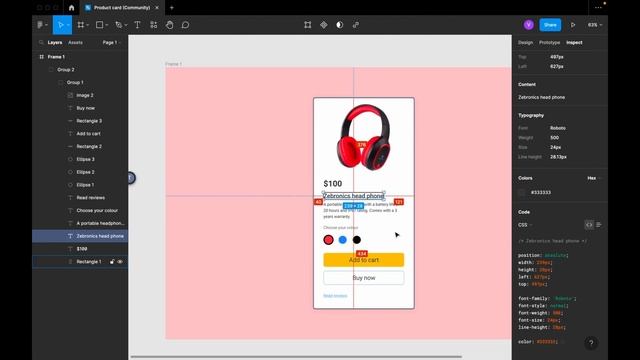Select the black color circle on card
640x360 pixels.
357,240
